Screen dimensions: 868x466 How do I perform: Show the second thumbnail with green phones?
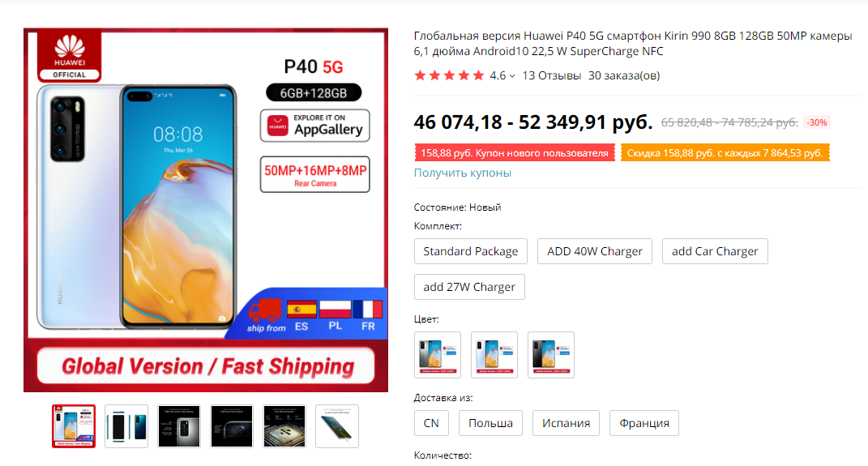click(126, 426)
